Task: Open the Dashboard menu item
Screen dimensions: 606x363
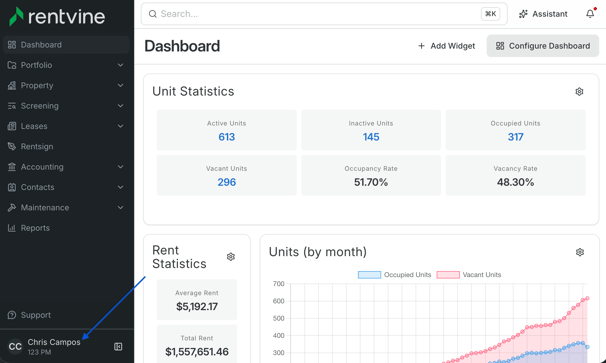Action: click(x=66, y=45)
